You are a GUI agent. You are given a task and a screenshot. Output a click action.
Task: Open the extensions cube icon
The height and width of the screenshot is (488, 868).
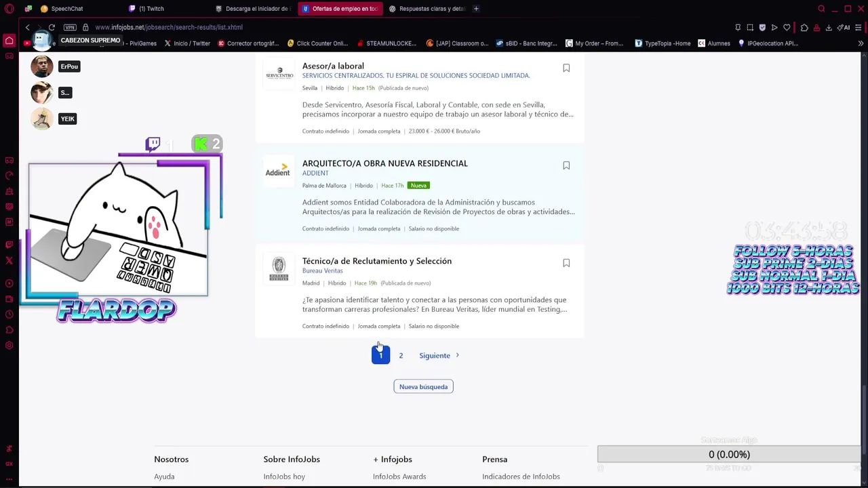click(804, 27)
